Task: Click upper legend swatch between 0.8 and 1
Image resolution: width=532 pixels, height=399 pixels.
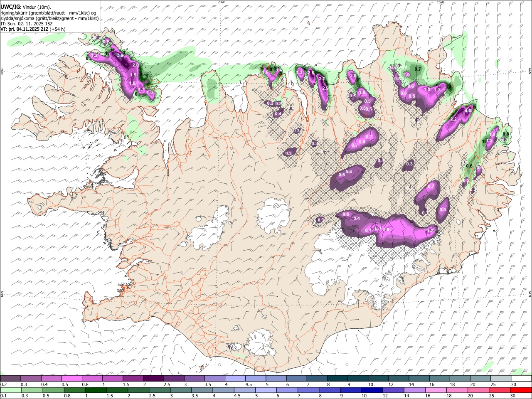Action: 92,378
